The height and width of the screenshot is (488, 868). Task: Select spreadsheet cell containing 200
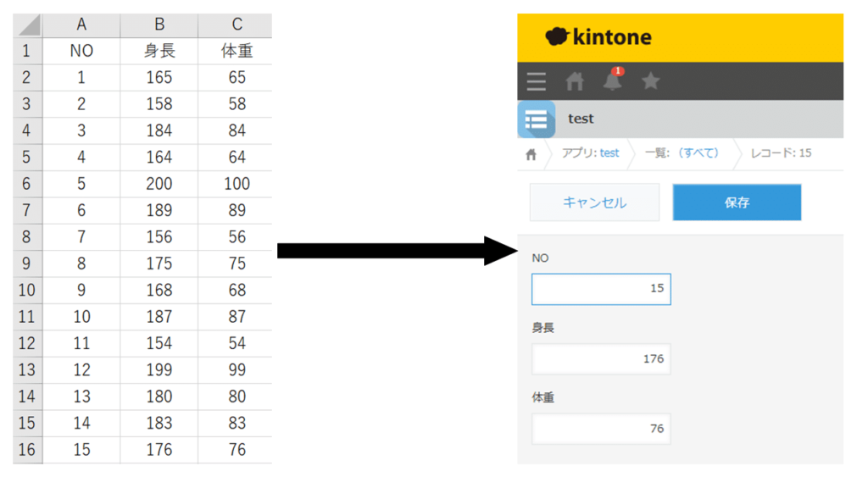(x=159, y=183)
